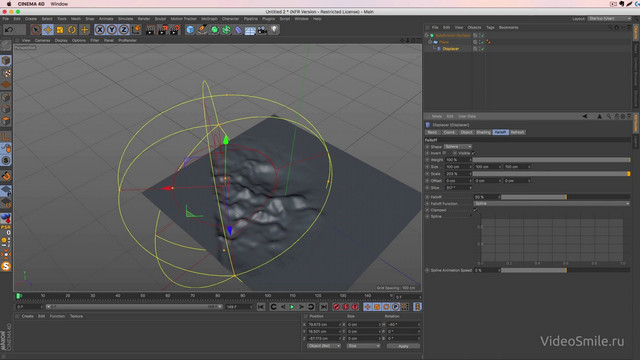Open Edit Render Settings icon

175,30
